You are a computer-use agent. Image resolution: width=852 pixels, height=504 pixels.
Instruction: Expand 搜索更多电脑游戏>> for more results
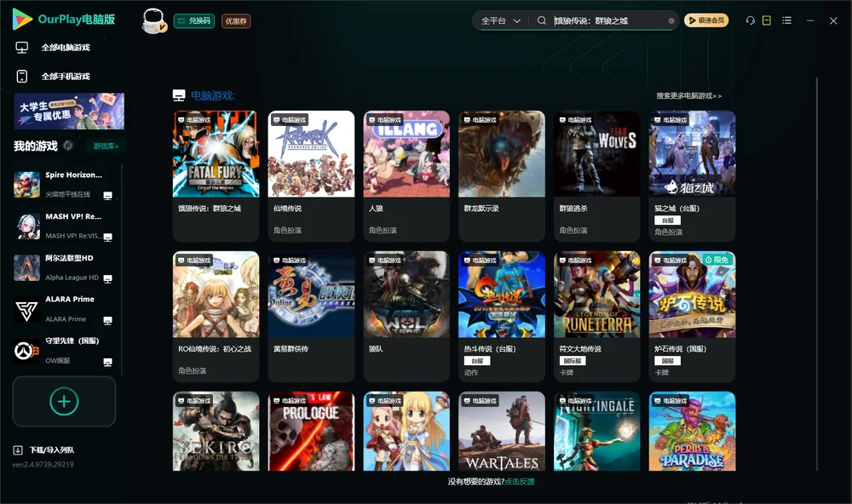(688, 95)
